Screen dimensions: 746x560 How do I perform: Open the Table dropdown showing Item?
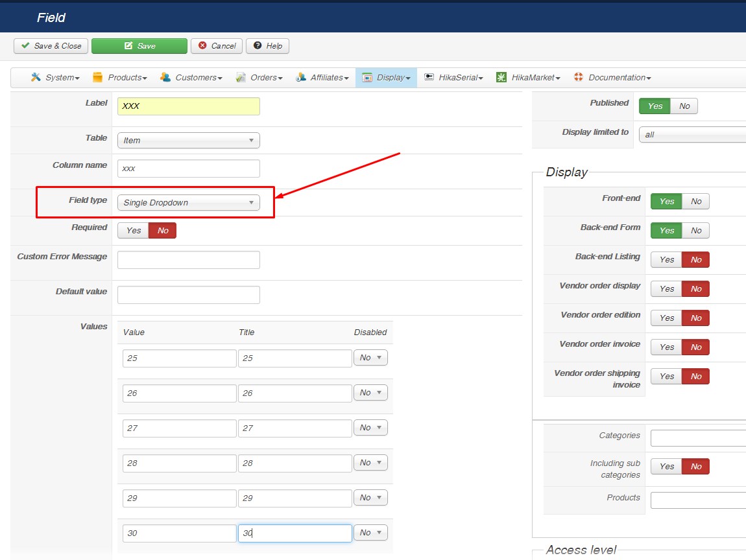pyautogui.click(x=188, y=140)
